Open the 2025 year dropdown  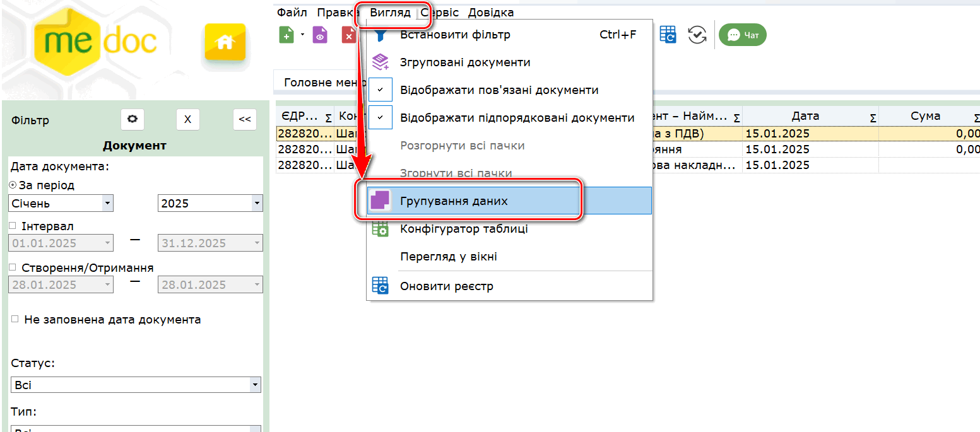[x=256, y=204]
